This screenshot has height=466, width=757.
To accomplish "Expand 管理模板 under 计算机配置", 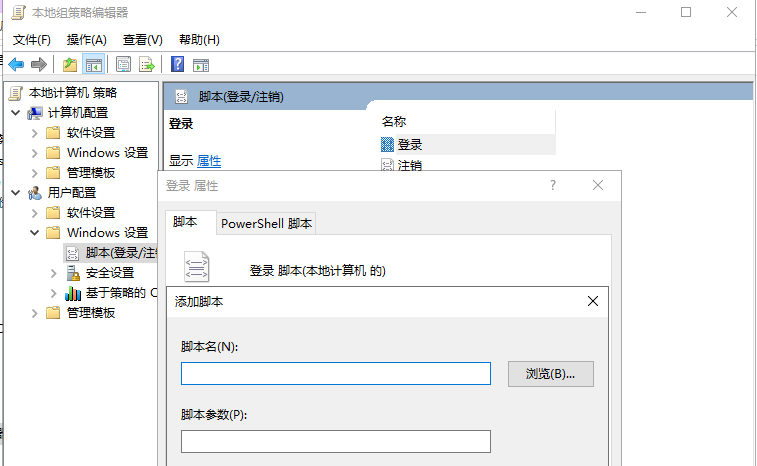I will [36, 173].
